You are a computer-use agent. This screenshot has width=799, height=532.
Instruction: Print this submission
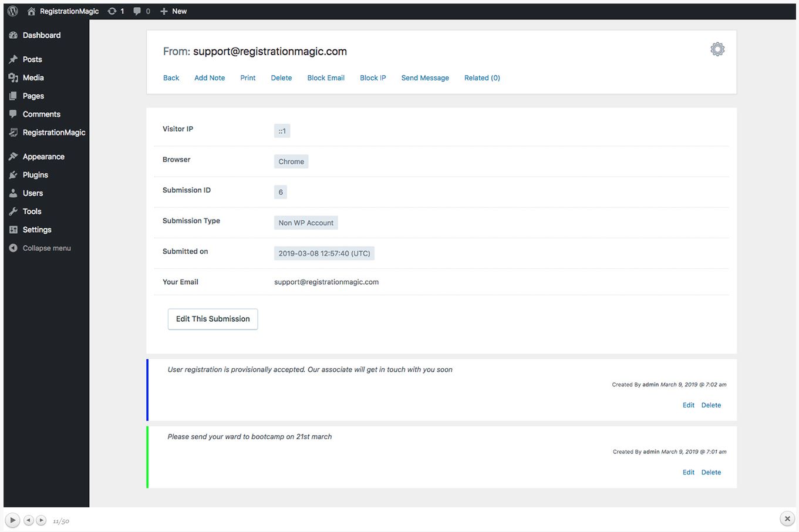[x=248, y=78]
